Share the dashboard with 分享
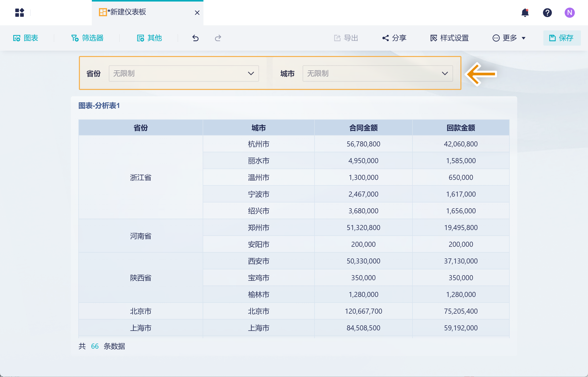 pos(394,38)
